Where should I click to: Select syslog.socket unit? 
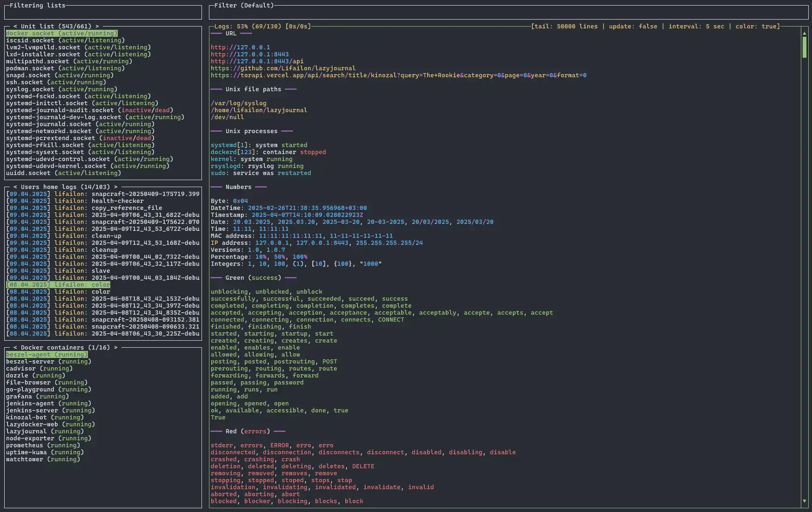point(62,89)
